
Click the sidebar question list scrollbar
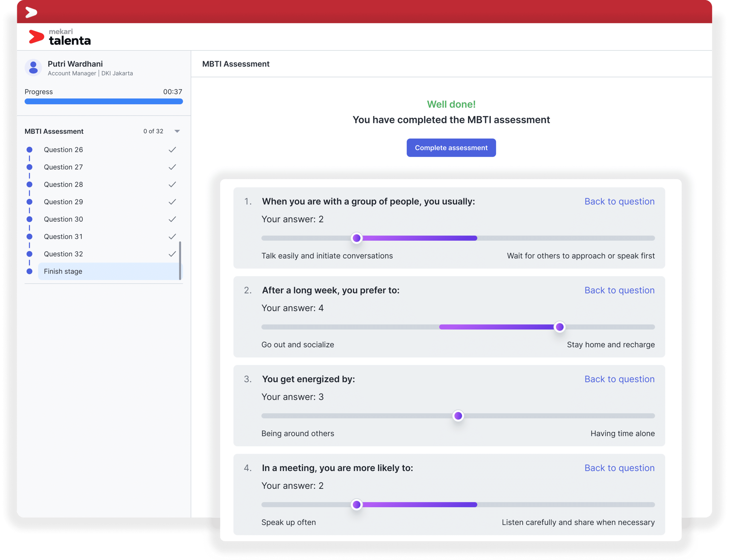pyautogui.click(x=180, y=261)
